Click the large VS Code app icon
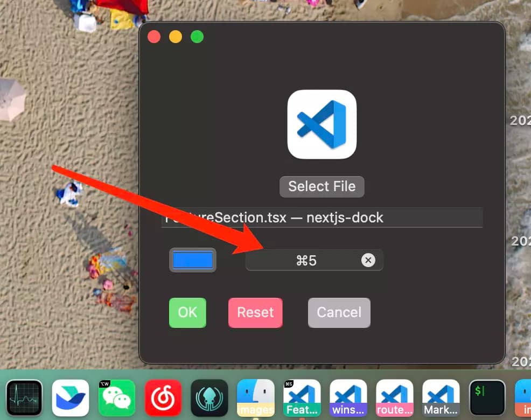 click(322, 124)
